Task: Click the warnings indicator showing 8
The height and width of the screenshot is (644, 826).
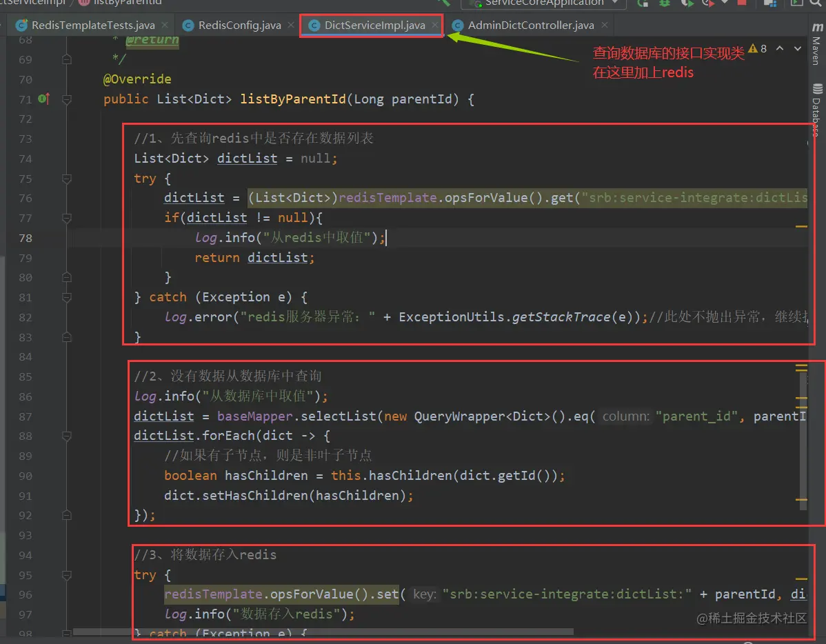Action: tap(758, 48)
